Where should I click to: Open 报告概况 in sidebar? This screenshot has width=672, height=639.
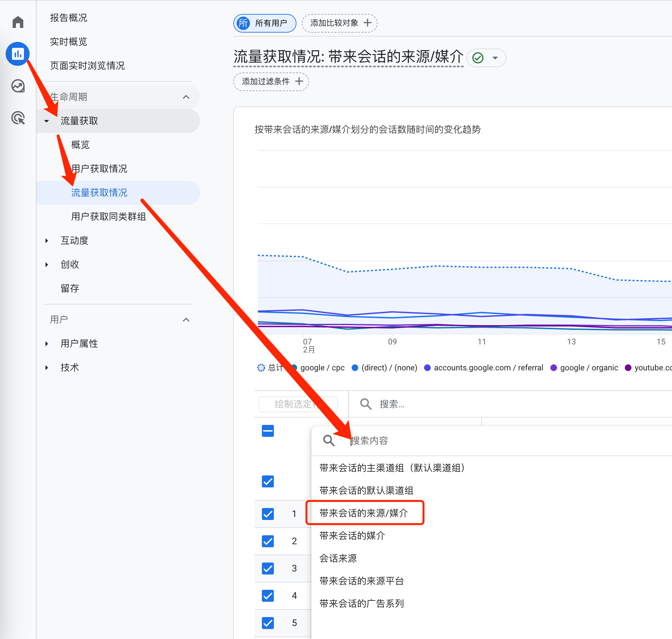coord(69,18)
